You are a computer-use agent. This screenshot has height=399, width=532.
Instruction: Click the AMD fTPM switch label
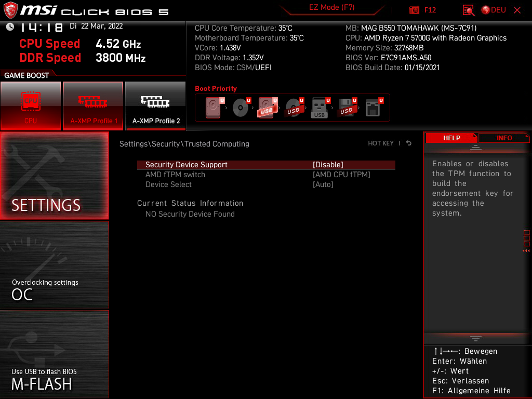[x=175, y=175]
